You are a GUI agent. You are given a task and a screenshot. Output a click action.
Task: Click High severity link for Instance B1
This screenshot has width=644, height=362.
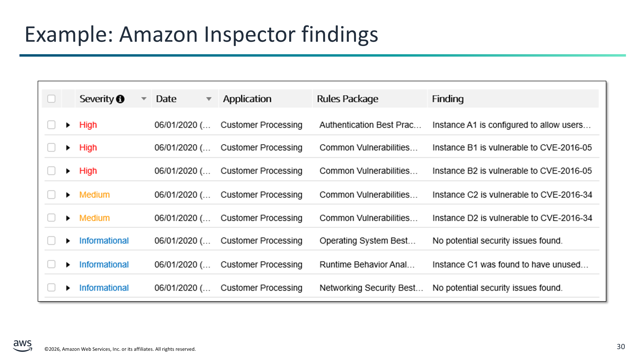click(x=88, y=147)
